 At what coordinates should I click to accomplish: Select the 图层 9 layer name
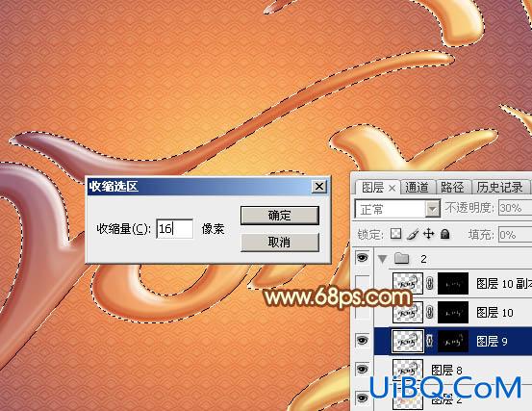click(492, 341)
